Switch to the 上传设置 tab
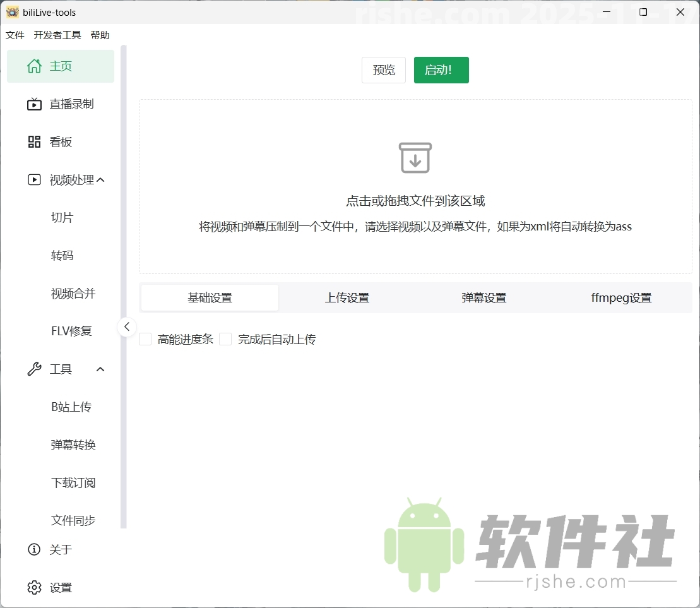 pos(347,297)
